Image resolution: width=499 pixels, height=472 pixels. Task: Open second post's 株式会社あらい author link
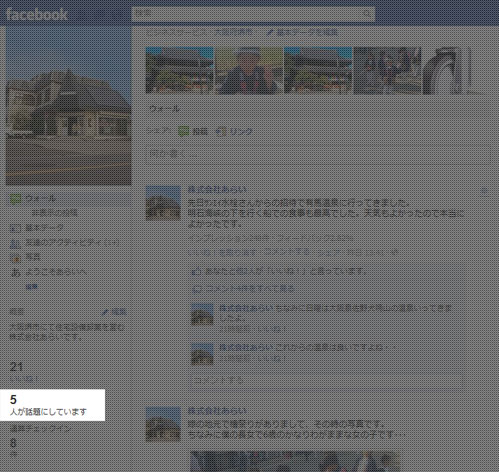217,411
